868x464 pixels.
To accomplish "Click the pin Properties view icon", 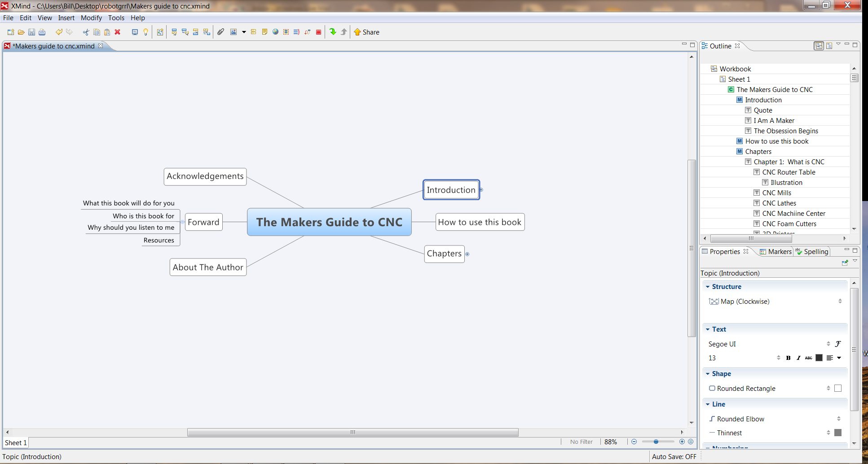I will [845, 263].
